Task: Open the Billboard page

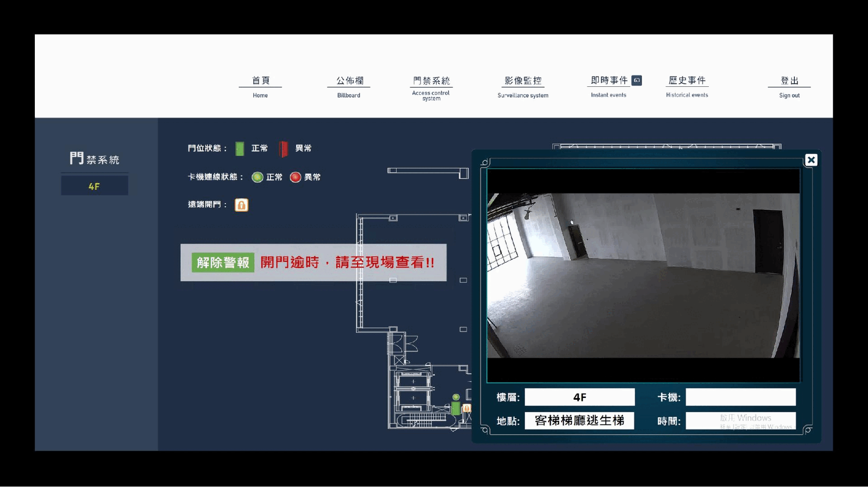Action: tap(349, 86)
